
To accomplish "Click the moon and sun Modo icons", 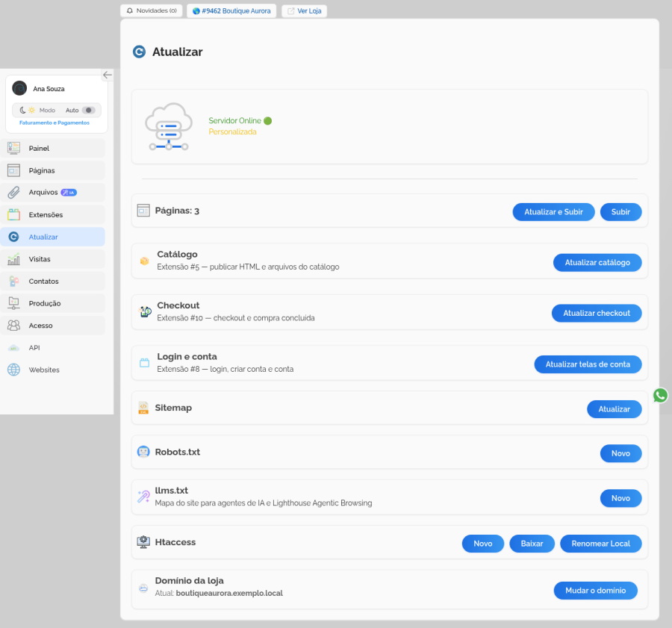I will [x=27, y=111].
